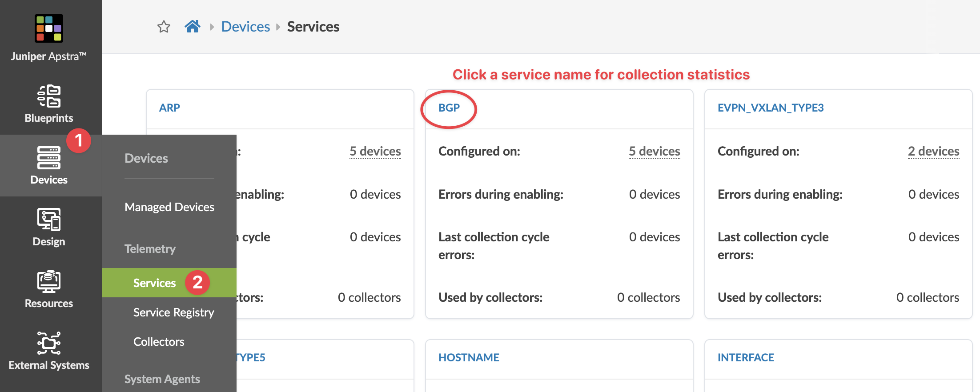980x392 pixels.
Task: Click BGP's 5 devices configured link
Action: pyautogui.click(x=654, y=152)
